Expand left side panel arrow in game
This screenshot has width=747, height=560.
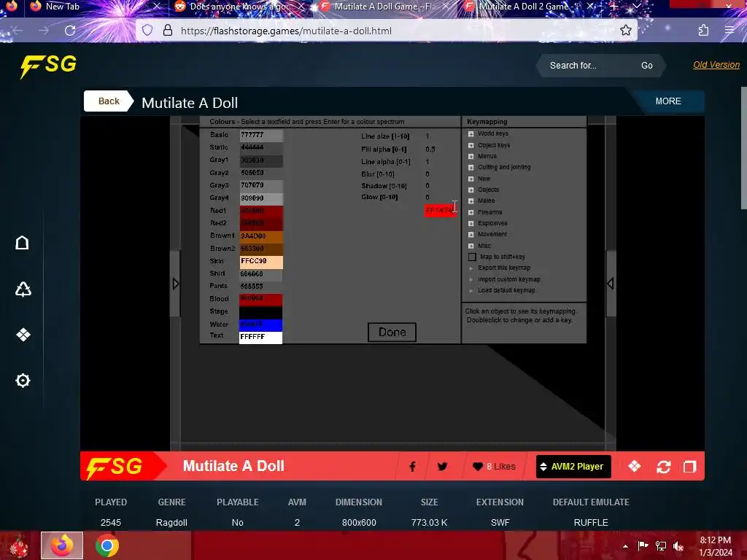pyautogui.click(x=175, y=284)
